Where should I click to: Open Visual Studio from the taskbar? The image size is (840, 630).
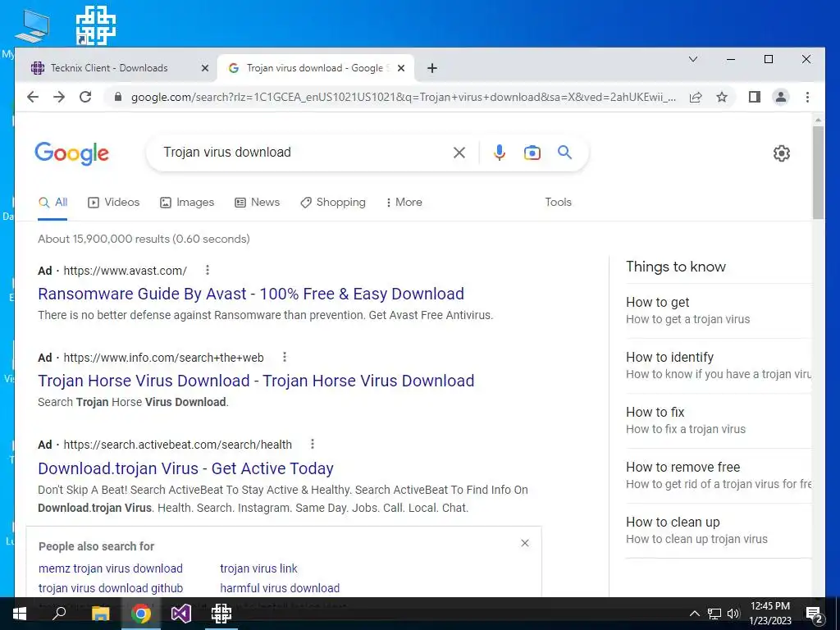(181, 614)
